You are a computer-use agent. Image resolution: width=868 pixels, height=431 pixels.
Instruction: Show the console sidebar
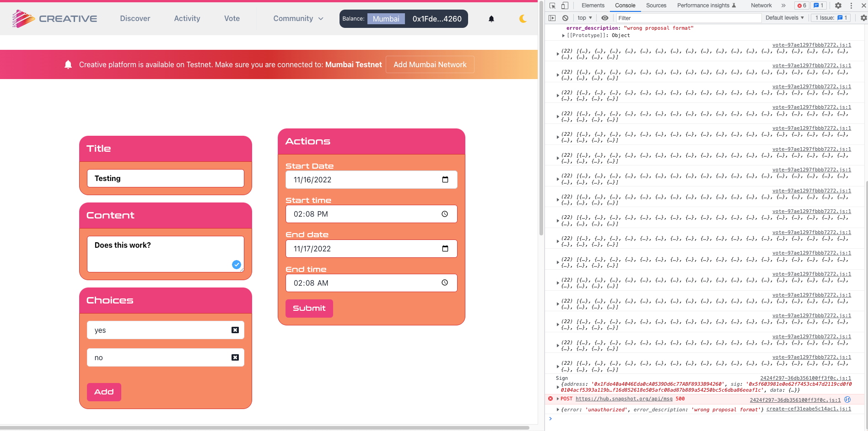pyautogui.click(x=552, y=18)
